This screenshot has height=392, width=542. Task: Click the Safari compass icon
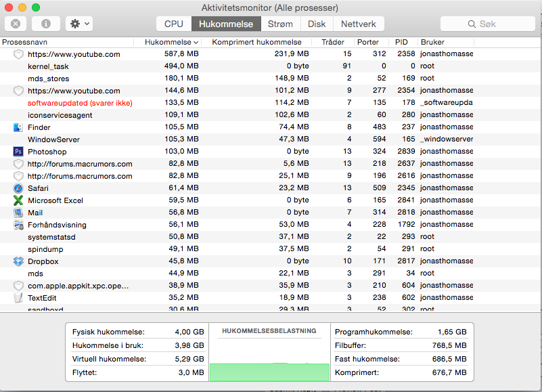pyautogui.click(x=18, y=188)
